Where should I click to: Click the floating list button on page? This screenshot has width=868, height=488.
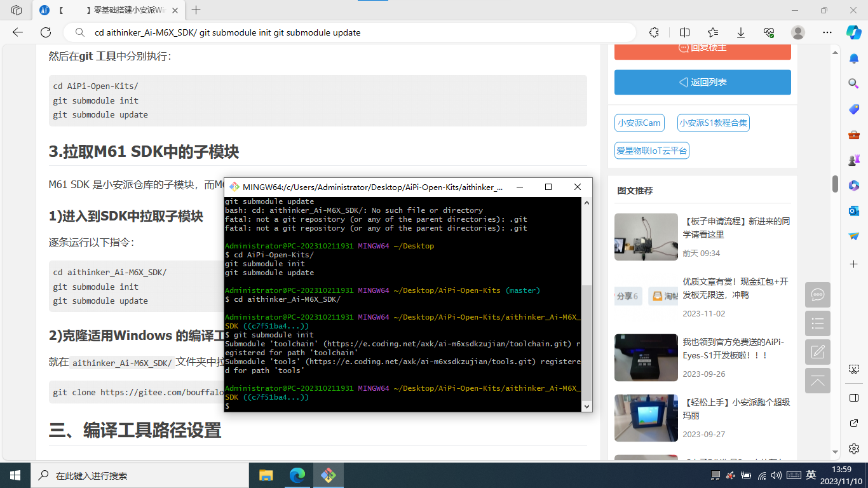point(818,323)
